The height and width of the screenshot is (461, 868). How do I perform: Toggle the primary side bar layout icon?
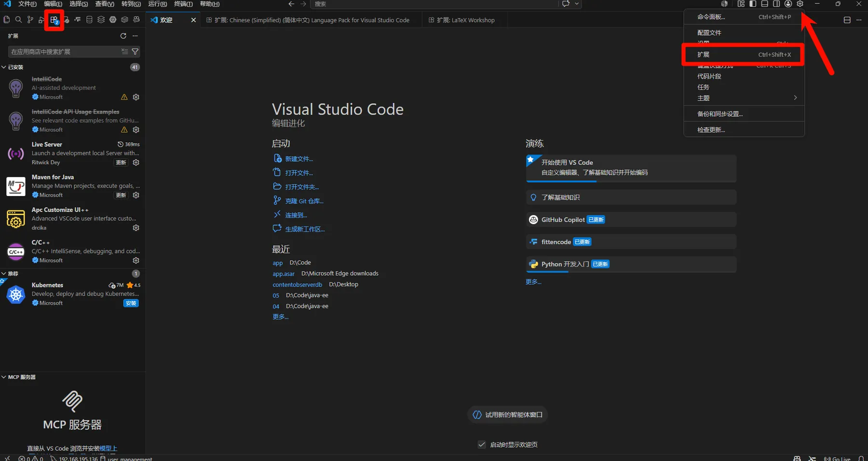(753, 4)
